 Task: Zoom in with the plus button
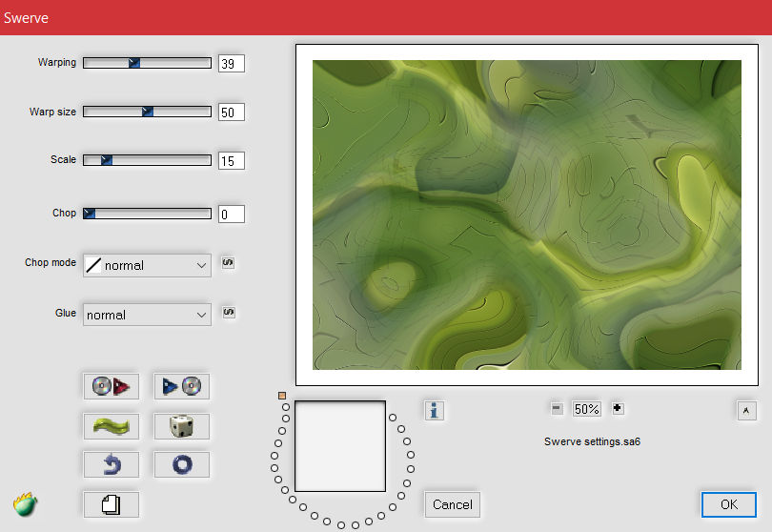[x=618, y=408]
